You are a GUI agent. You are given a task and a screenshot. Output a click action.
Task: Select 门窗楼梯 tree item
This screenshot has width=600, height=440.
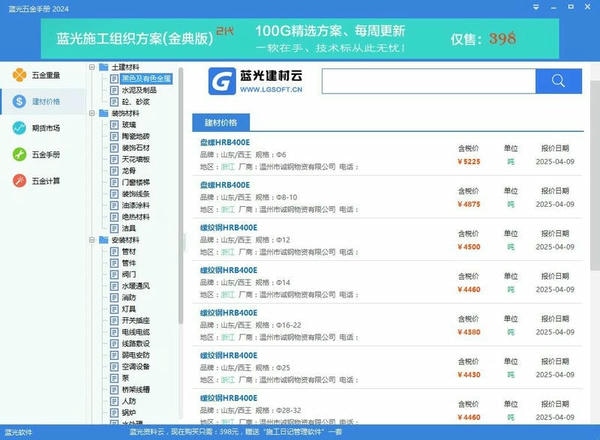coord(136,182)
